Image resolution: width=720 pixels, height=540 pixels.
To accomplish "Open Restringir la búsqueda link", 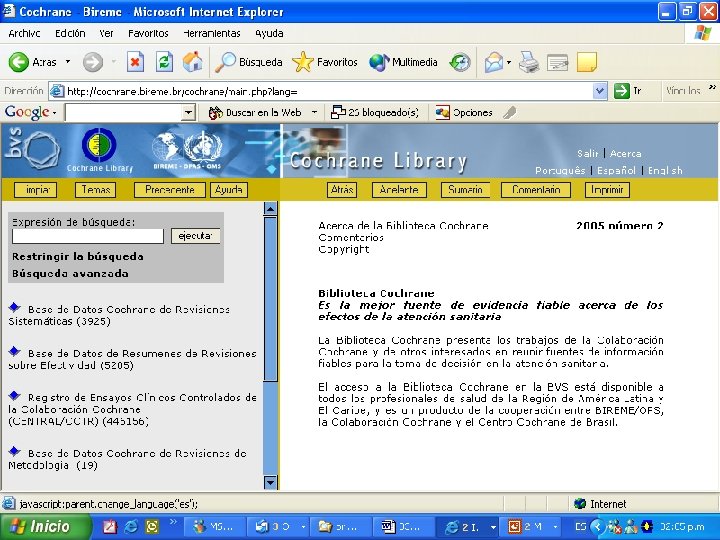I will (x=78, y=257).
